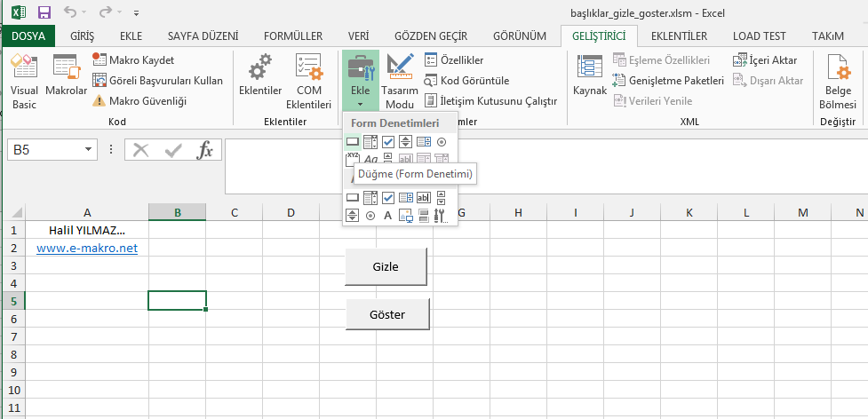Screen dimensions: 868x419
Task: Click the ActiveX More Controls tools icon
Action: (440, 216)
